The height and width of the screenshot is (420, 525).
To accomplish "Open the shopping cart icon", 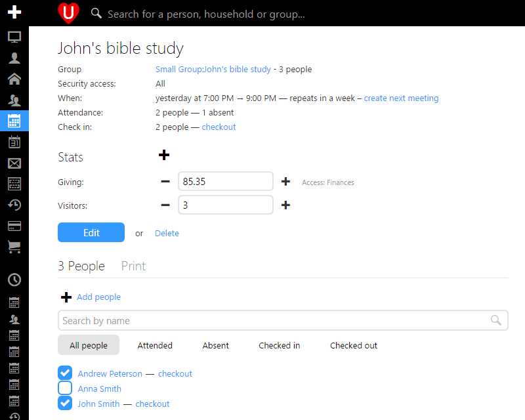I will point(14,247).
